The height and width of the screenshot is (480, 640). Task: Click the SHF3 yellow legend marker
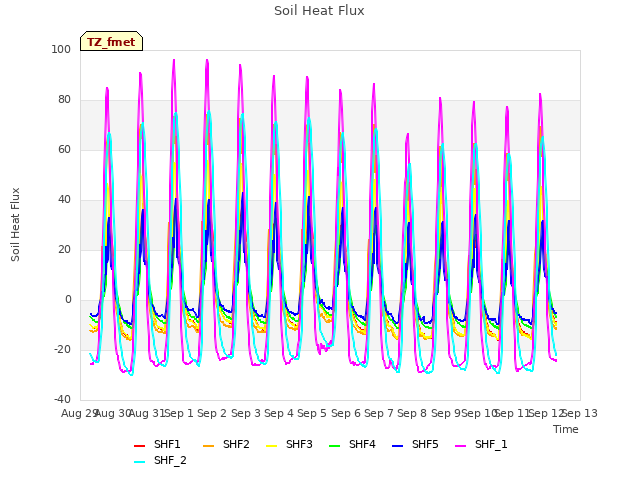tap(271, 446)
